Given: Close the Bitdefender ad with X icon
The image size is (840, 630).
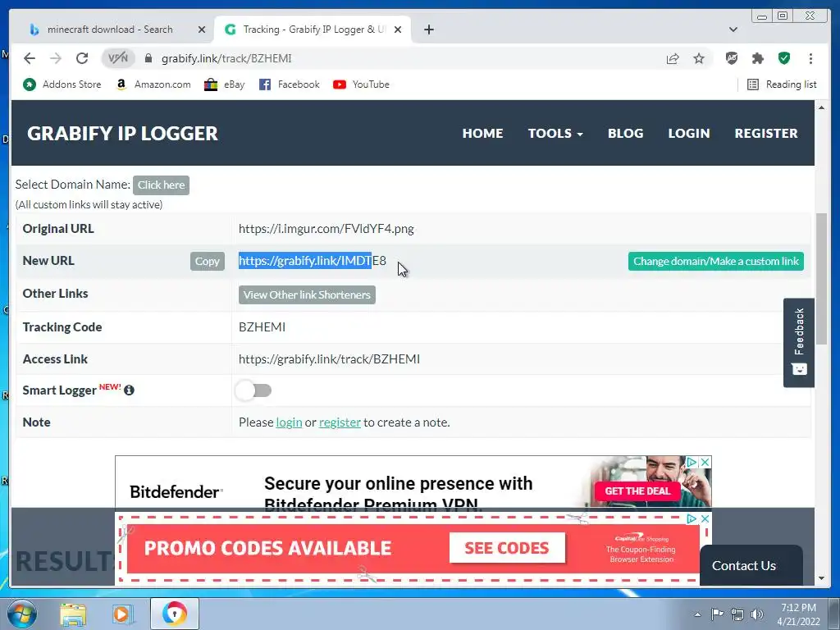Looking at the screenshot, I should [x=705, y=462].
